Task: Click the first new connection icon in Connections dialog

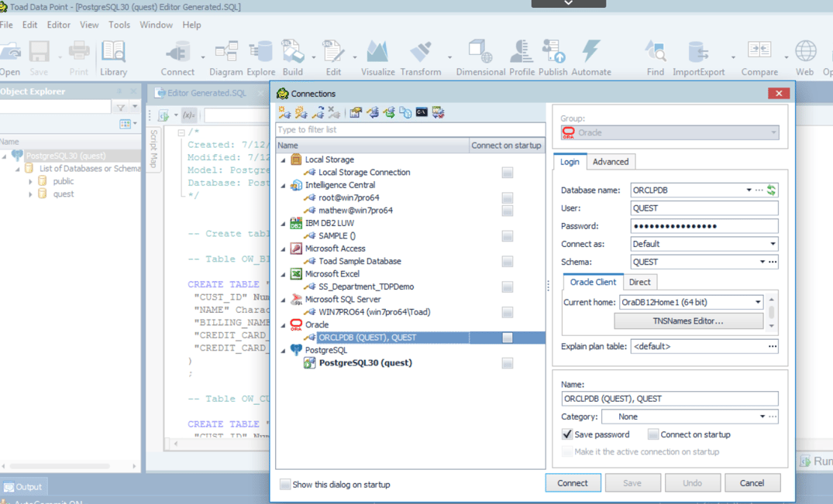Action: 284,112
